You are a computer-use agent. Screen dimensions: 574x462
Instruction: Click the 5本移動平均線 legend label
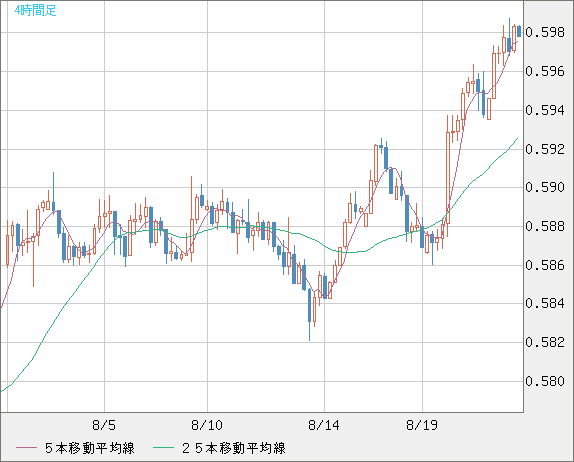point(90,448)
